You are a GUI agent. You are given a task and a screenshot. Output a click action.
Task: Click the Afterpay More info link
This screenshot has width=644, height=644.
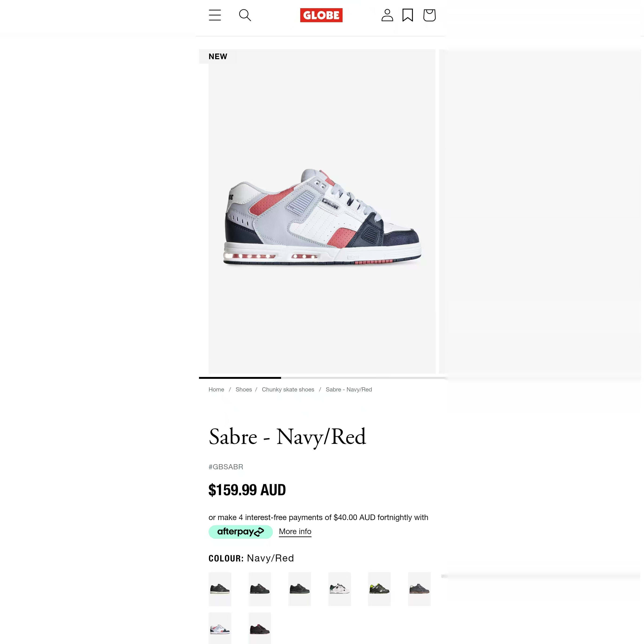pyautogui.click(x=295, y=532)
